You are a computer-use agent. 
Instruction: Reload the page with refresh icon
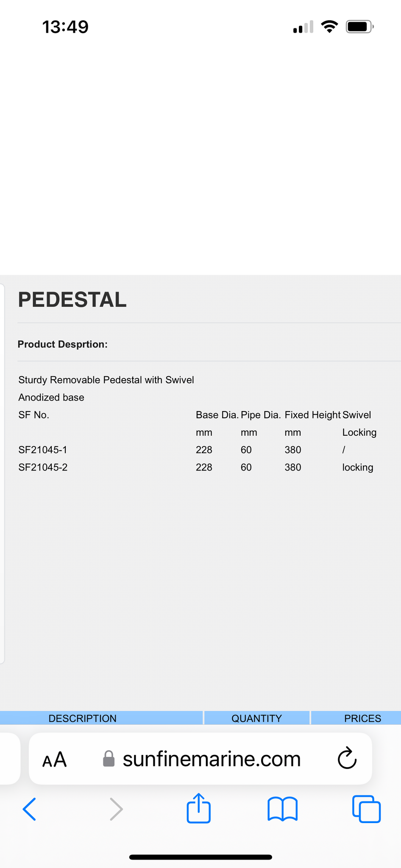(347, 758)
